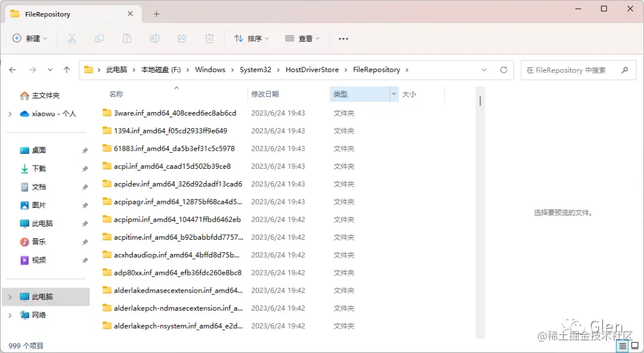Select 1394.inf_amd64_f05cd2933ff9e649 folder
Viewport: 644px width, 353px height.
tap(171, 131)
